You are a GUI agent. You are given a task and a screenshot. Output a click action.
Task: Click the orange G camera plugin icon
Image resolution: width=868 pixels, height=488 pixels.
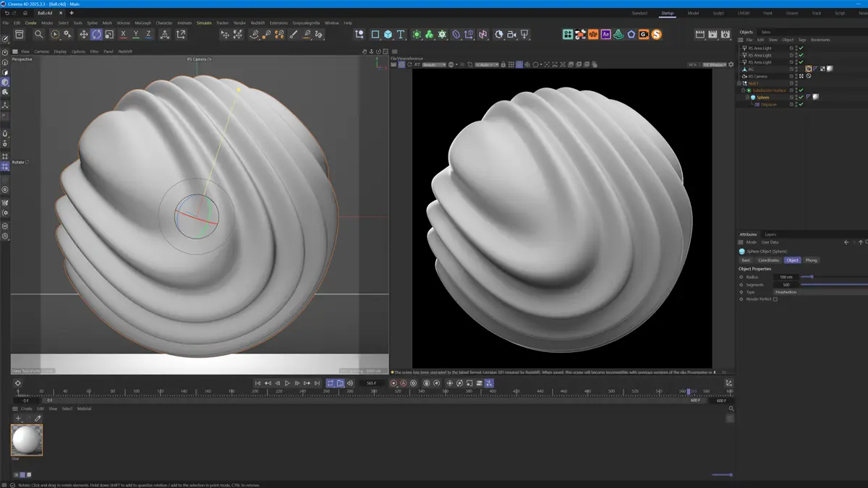643,34
